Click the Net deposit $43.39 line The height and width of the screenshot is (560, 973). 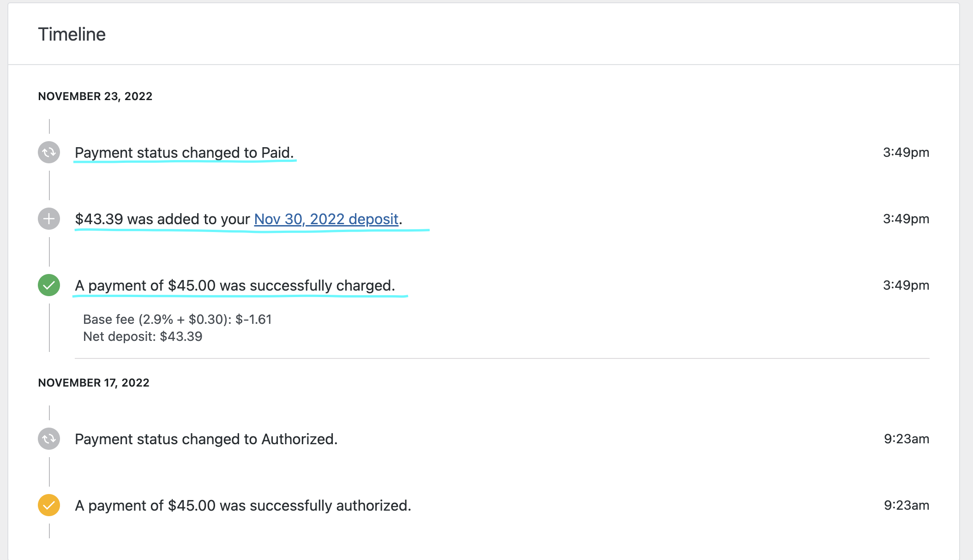143,337
